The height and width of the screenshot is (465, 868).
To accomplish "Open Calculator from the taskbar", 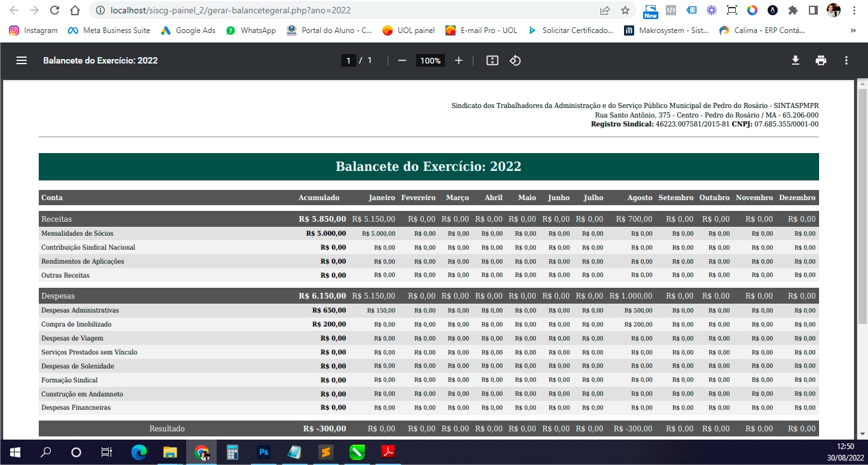I will pyautogui.click(x=233, y=452).
